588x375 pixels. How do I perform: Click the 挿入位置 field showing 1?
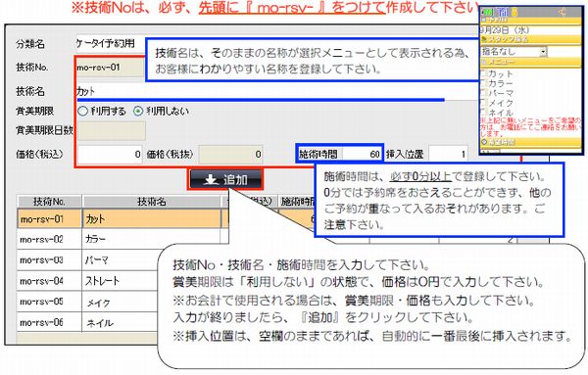pos(449,154)
